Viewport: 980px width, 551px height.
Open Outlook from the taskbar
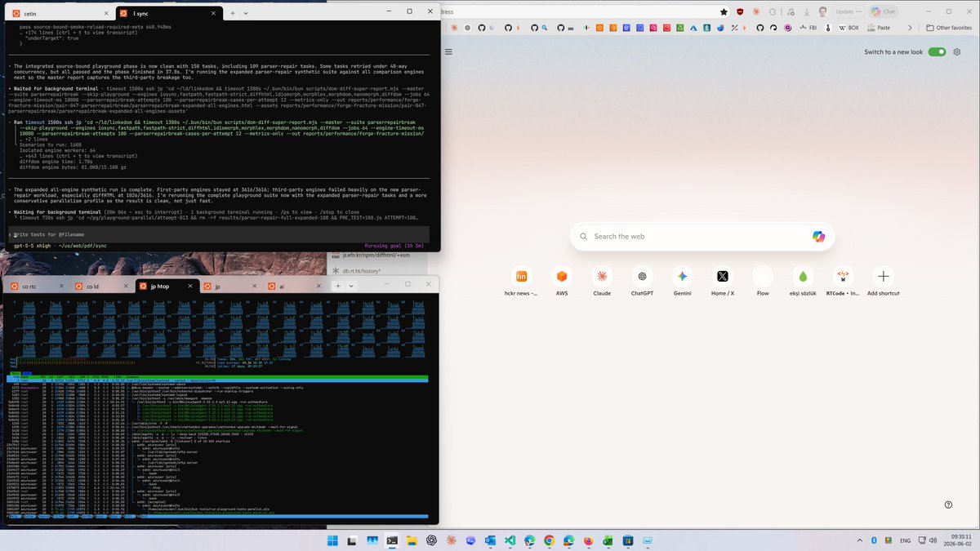click(490, 540)
